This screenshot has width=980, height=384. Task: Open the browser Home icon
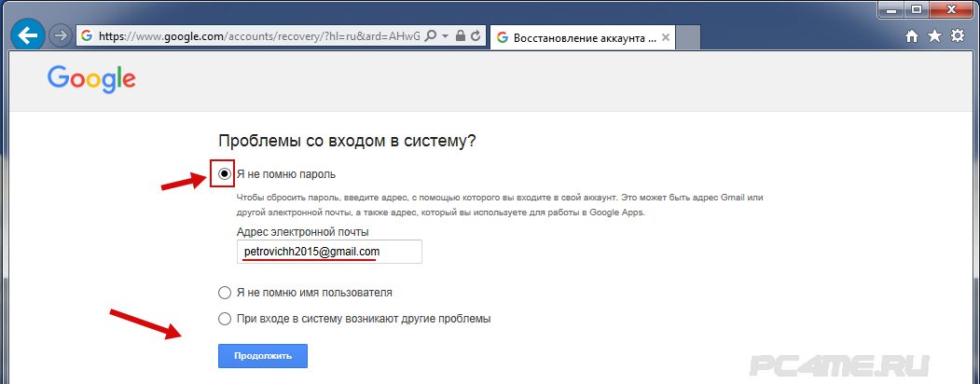[x=912, y=37]
